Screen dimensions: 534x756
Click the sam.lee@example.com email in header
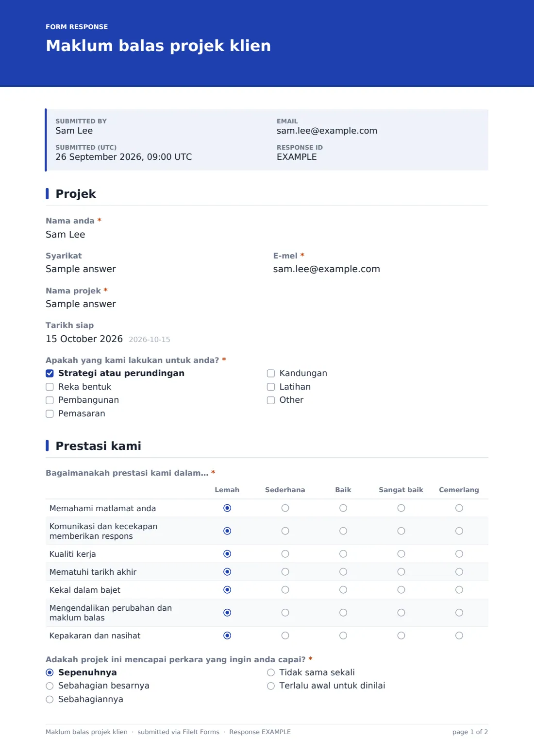327,131
